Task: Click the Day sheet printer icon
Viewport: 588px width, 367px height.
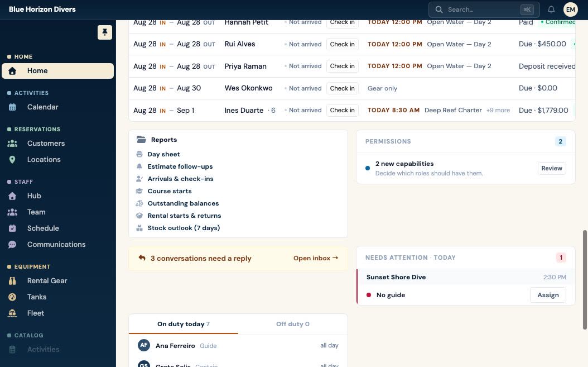Action: 139,154
